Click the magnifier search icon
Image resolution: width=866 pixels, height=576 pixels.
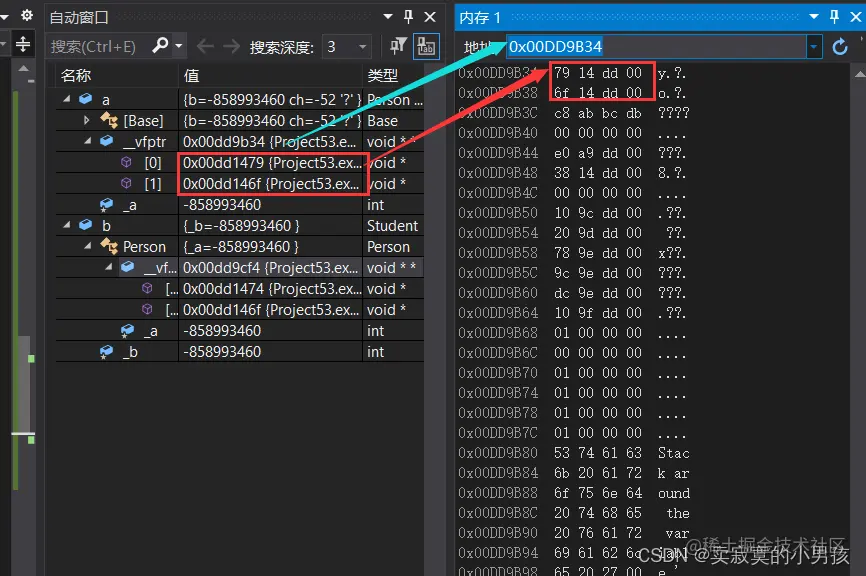click(160, 45)
